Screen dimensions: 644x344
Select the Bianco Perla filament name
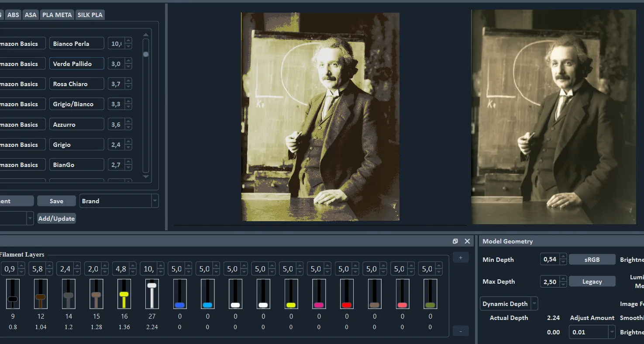(77, 44)
